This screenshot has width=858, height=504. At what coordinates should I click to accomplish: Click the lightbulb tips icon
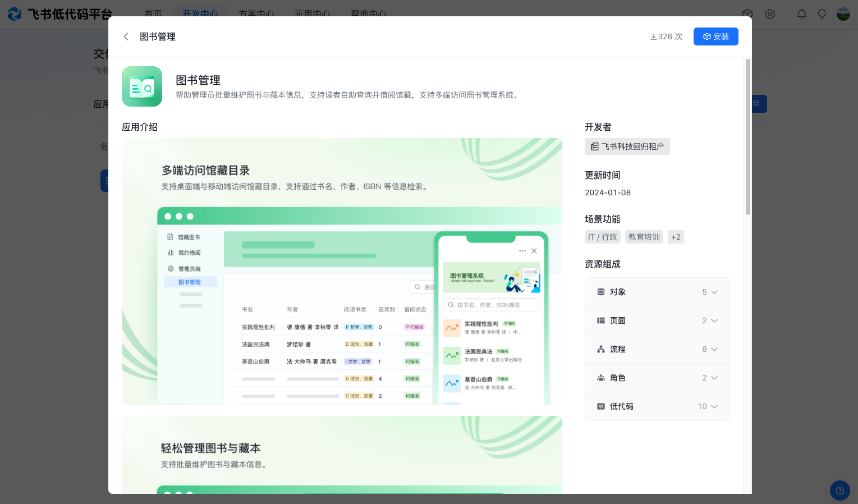click(x=822, y=14)
